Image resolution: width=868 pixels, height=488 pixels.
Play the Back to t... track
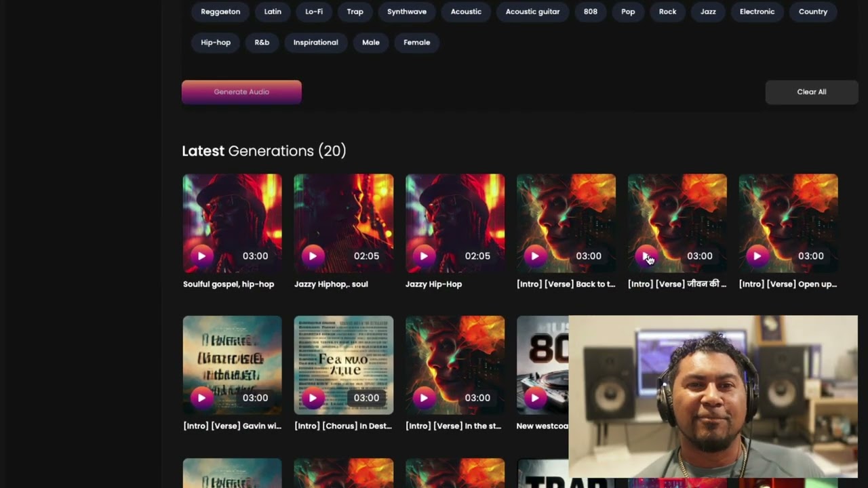535,256
